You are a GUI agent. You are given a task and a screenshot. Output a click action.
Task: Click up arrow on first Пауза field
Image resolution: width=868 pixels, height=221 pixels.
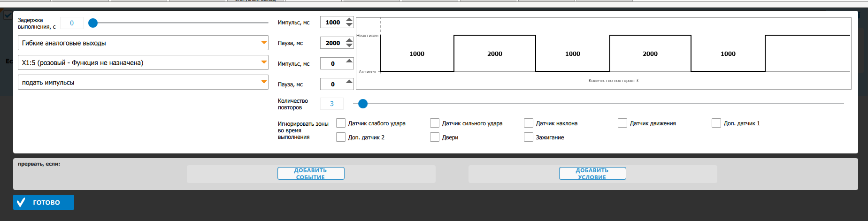click(x=349, y=40)
